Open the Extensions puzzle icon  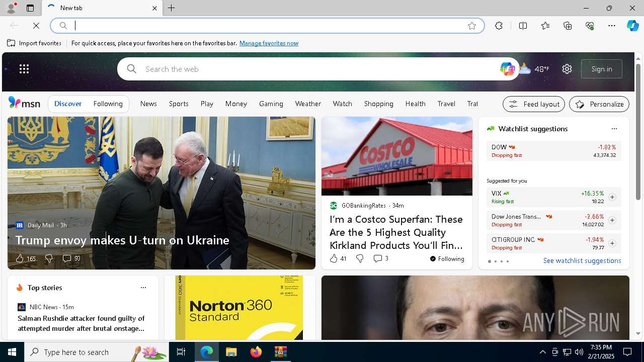(499, 26)
